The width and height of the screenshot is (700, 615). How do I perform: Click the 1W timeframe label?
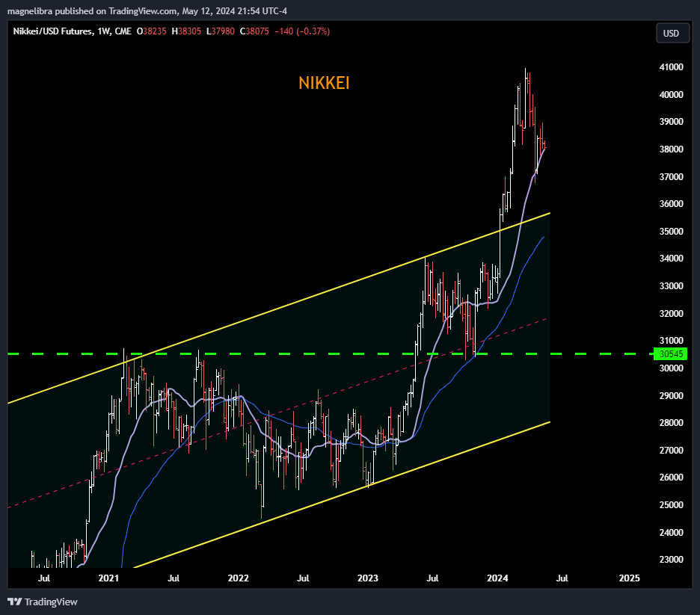click(x=103, y=31)
